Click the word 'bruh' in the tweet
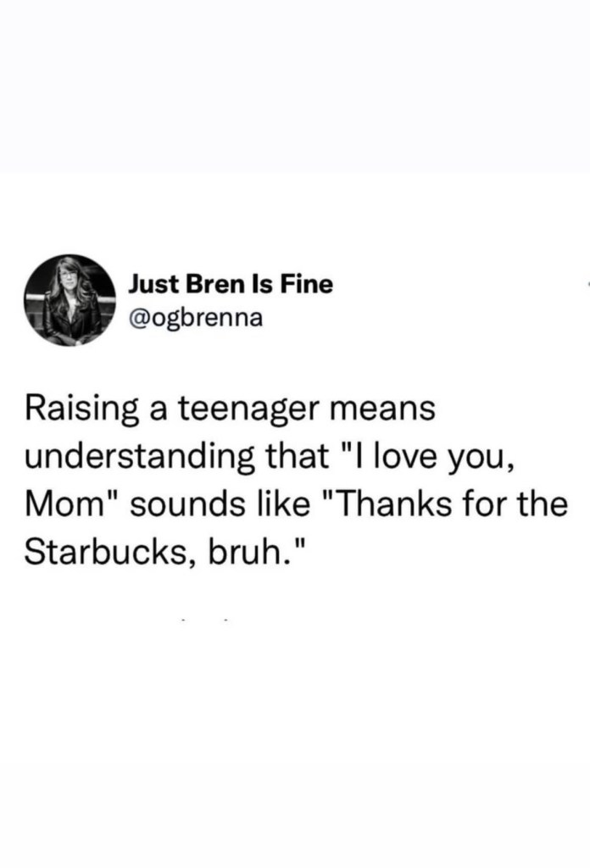The image size is (590, 868). (x=242, y=551)
